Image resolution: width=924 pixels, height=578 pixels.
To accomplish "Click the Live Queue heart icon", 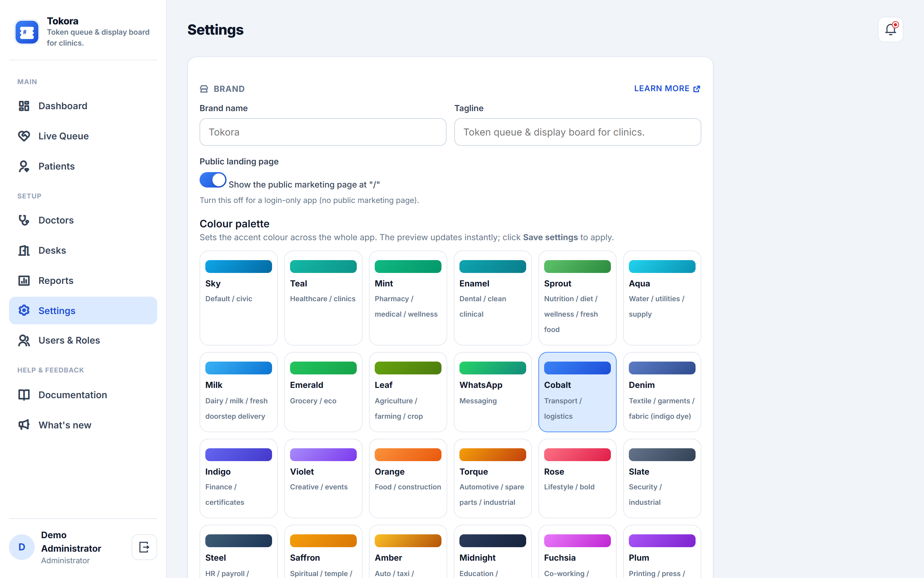I will click(24, 136).
